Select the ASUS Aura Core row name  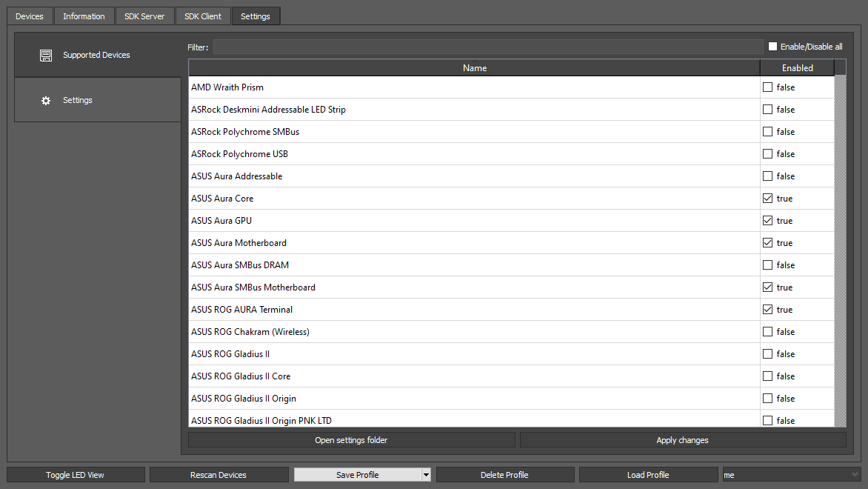(x=222, y=199)
